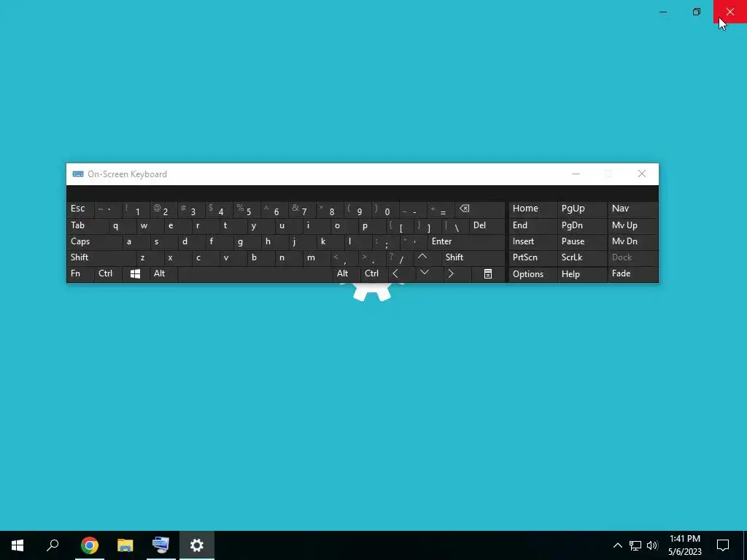The image size is (747, 560).
Task: Show hidden system tray icons
Action: pos(617,545)
